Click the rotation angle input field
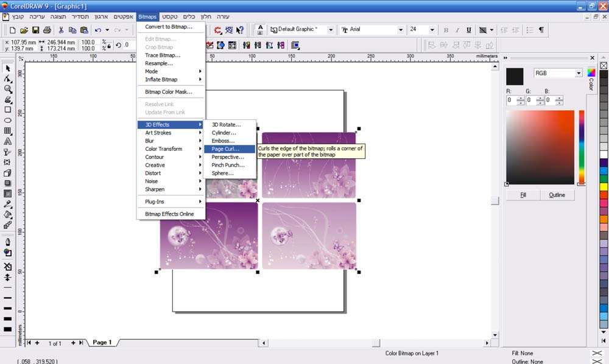This screenshot has width=609, height=364. [129, 45]
